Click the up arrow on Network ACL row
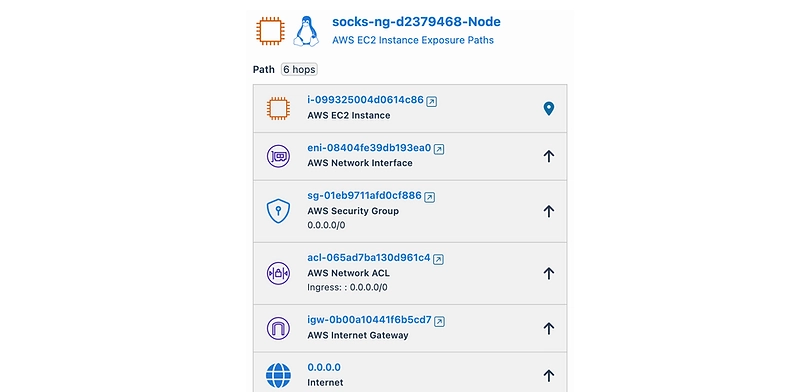800x392 pixels. point(548,274)
